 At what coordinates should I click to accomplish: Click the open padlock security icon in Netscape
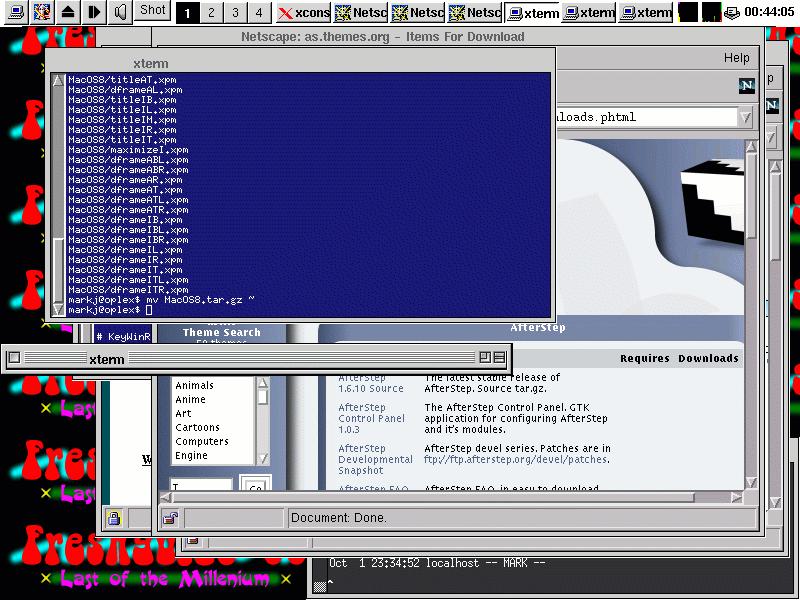coord(170,518)
